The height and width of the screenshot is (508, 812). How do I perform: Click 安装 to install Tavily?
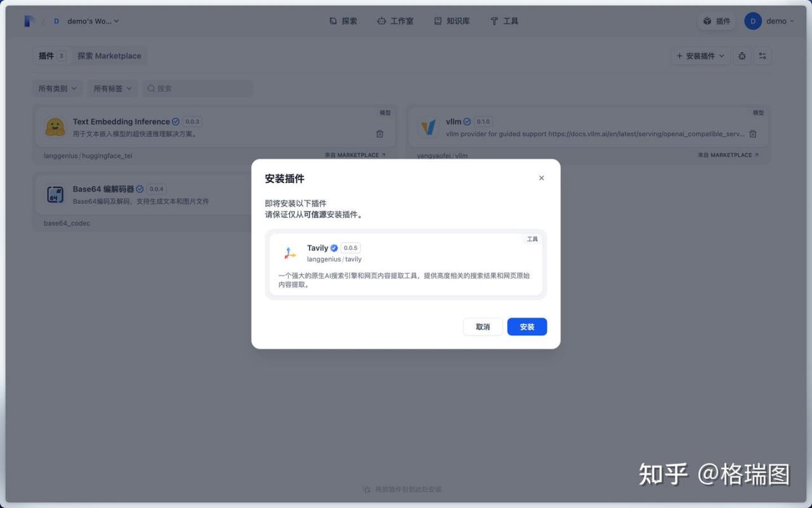coord(527,326)
